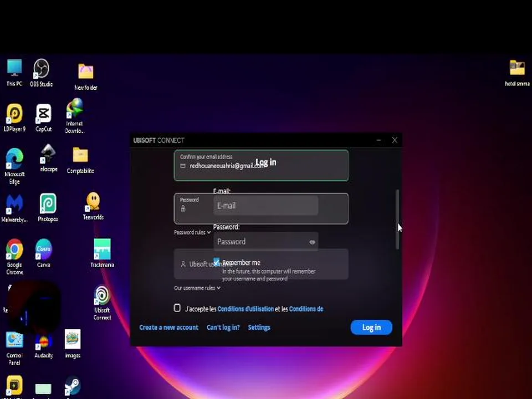
Task: Click the Confirm your email address field
Action: pos(261,166)
